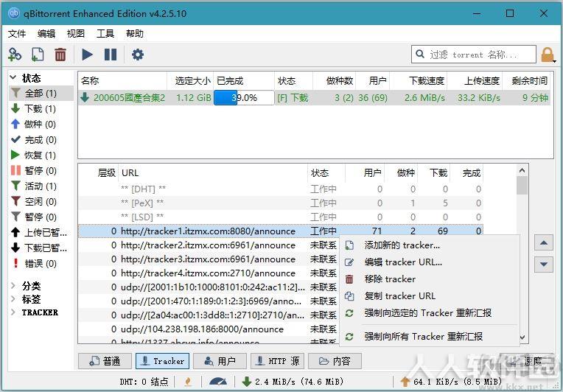Switch to the 内容 tab
This screenshot has width=563, height=392.
coord(335,361)
